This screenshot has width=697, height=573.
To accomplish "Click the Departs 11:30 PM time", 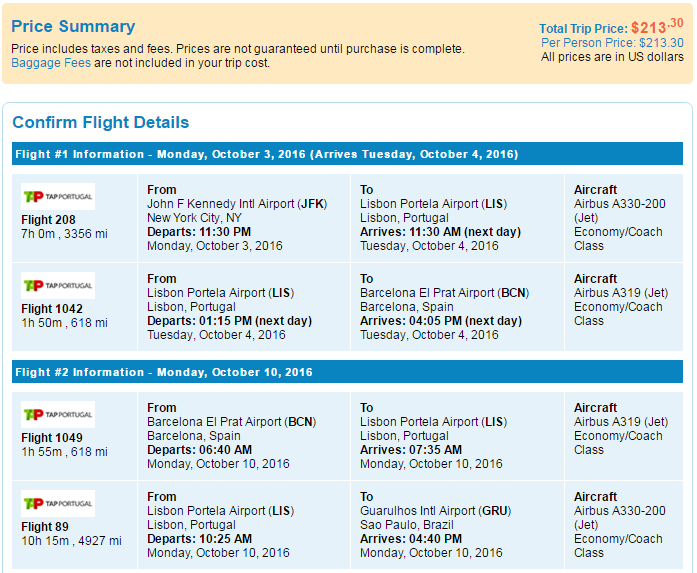I will click(x=199, y=232).
